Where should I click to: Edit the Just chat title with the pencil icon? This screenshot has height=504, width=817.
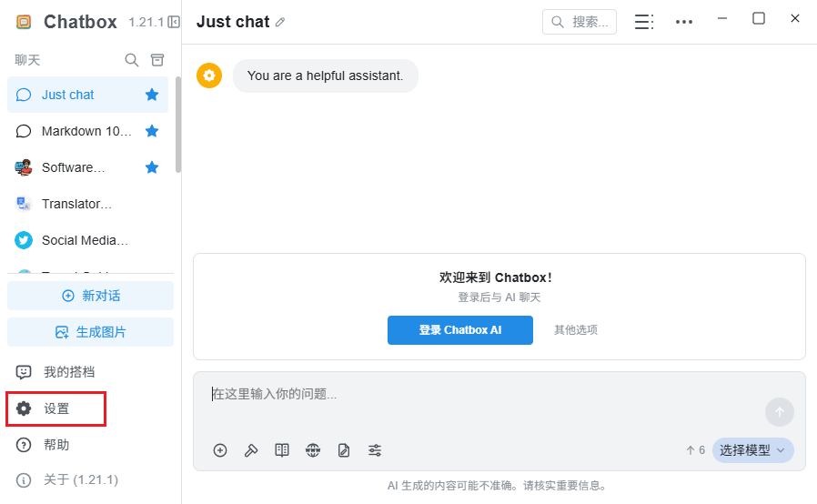tap(280, 22)
